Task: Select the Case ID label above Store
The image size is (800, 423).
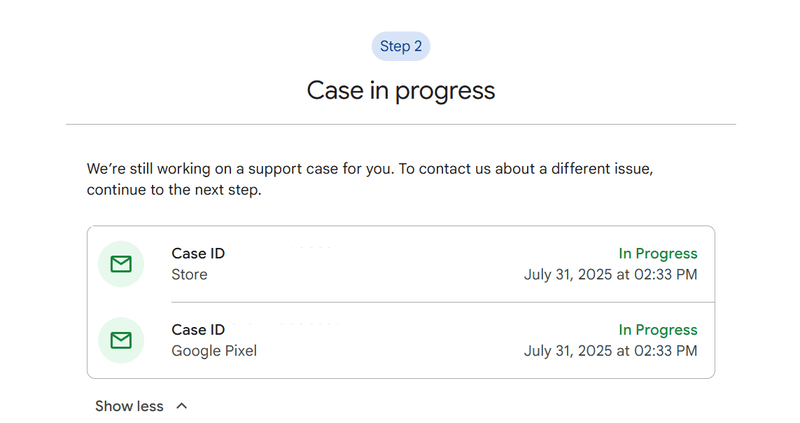Action: pos(198,254)
